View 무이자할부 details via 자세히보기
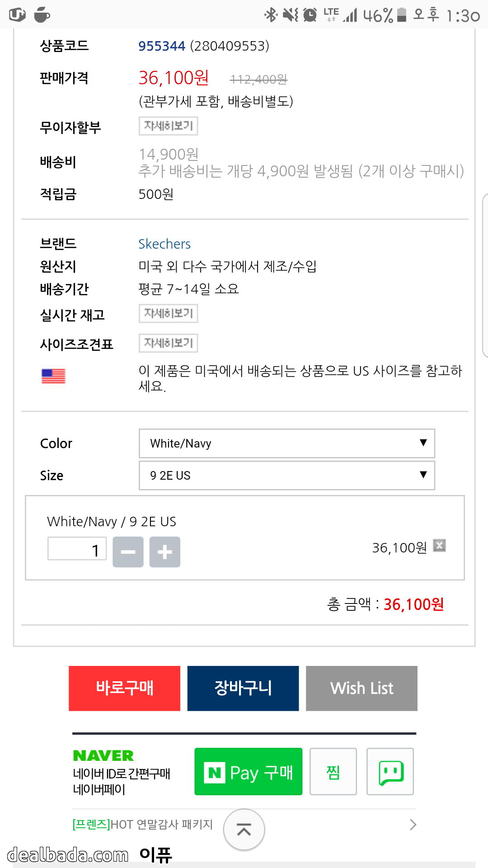Viewport: 488px width, 868px height. click(x=168, y=126)
